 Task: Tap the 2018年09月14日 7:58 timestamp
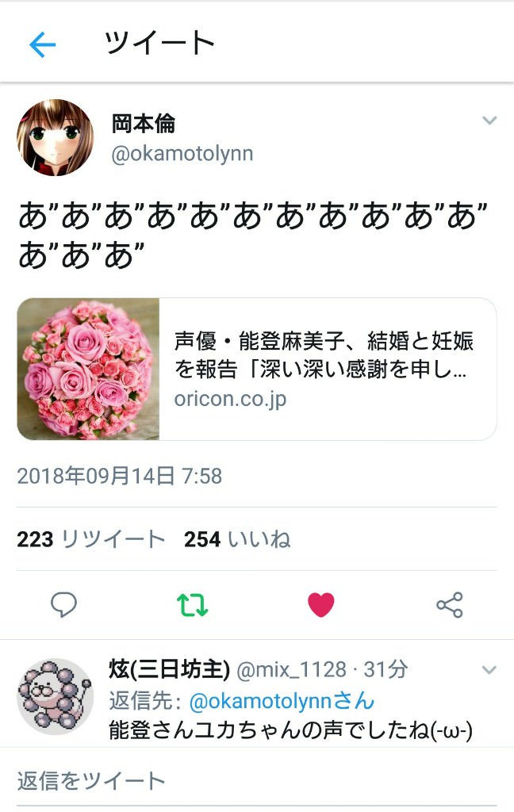tap(120, 476)
